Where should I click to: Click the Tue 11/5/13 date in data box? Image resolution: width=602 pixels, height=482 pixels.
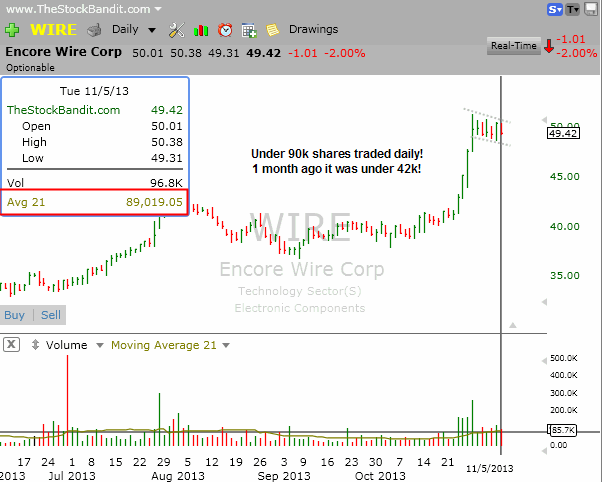pos(94,91)
